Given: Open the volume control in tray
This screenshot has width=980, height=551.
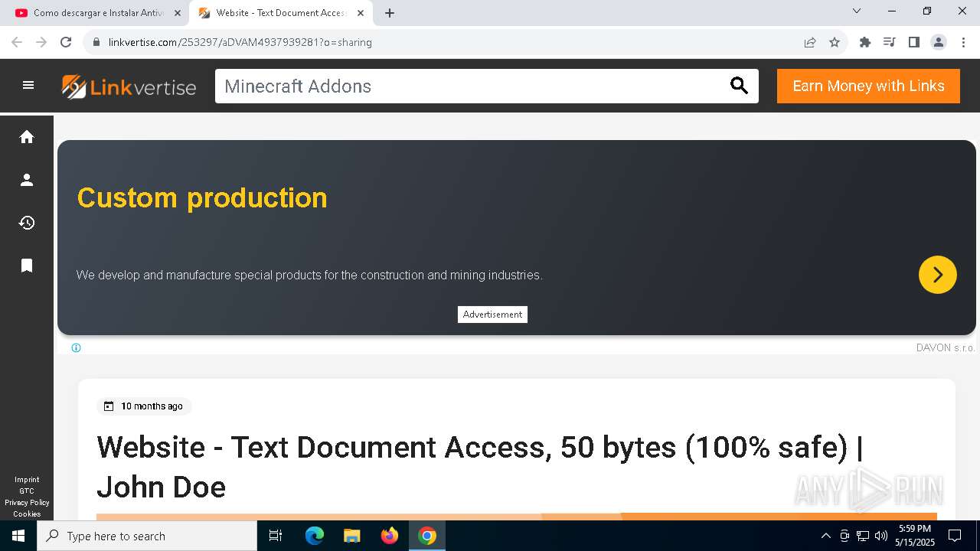Looking at the screenshot, I should pyautogui.click(x=881, y=536).
